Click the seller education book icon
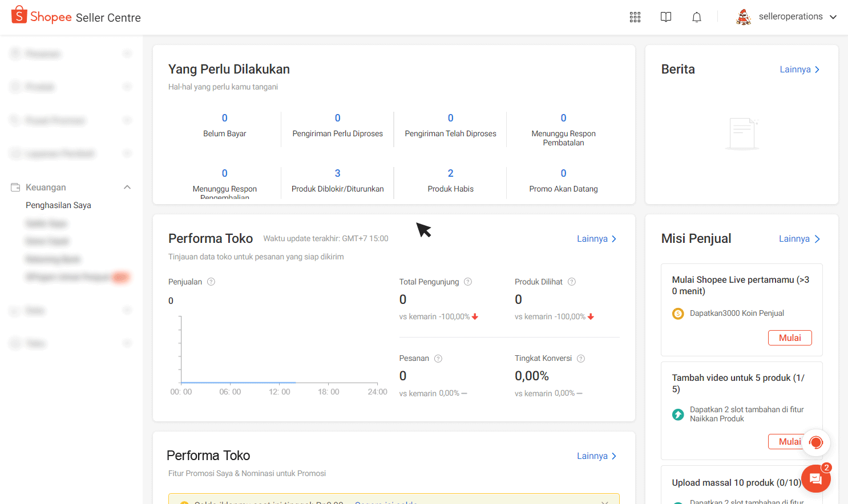The width and height of the screenshot is (848, 504). pos(666,17)
